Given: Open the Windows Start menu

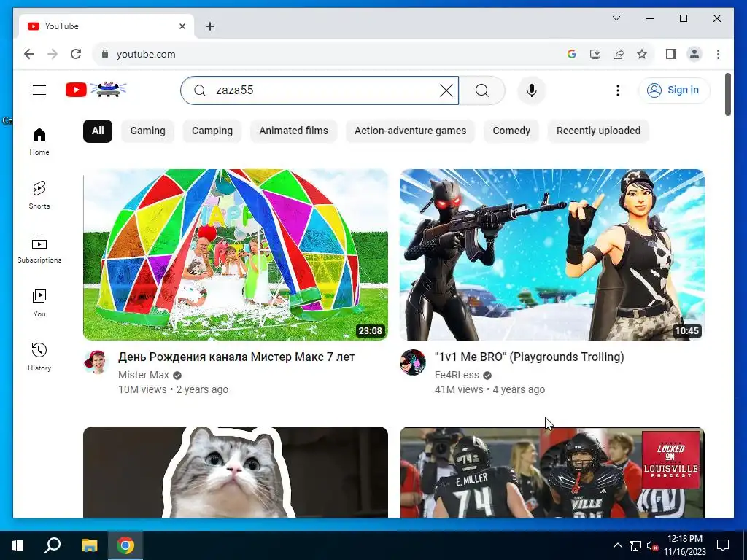Looking at the screenshot, I should 18,545.
